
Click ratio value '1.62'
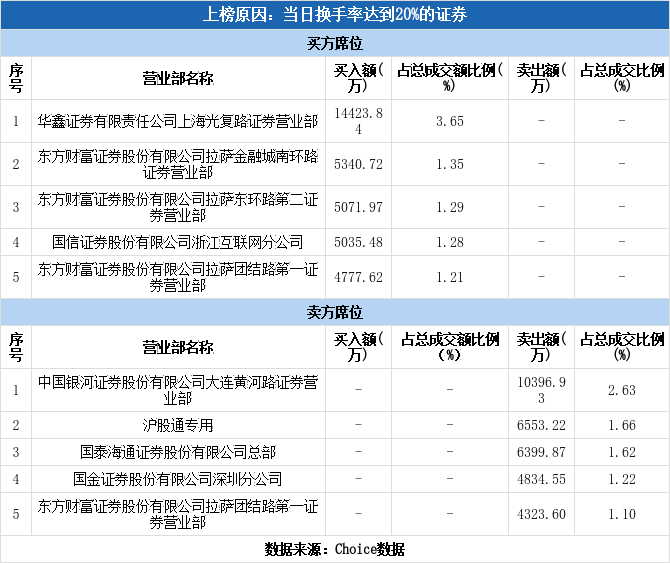622,452
